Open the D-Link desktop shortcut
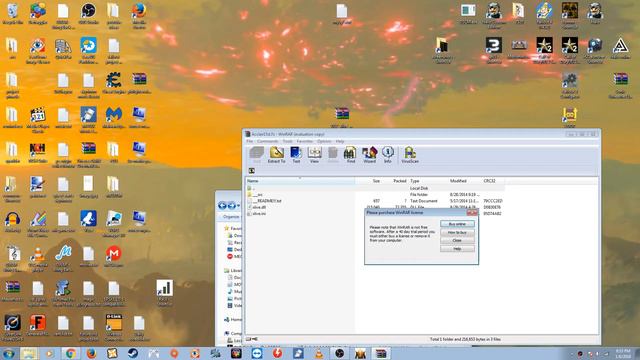Viewport: 640px width, 360px height. click(113, 327)
